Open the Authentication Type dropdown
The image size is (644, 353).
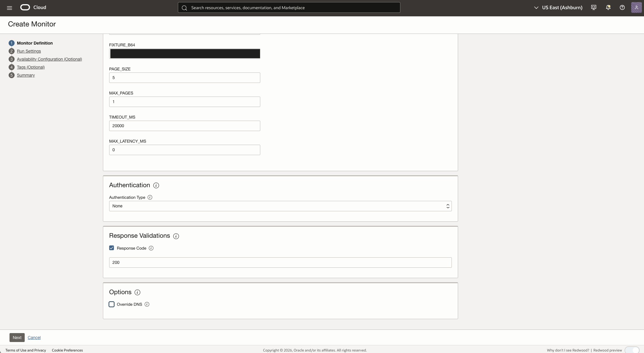click(280, 206)
